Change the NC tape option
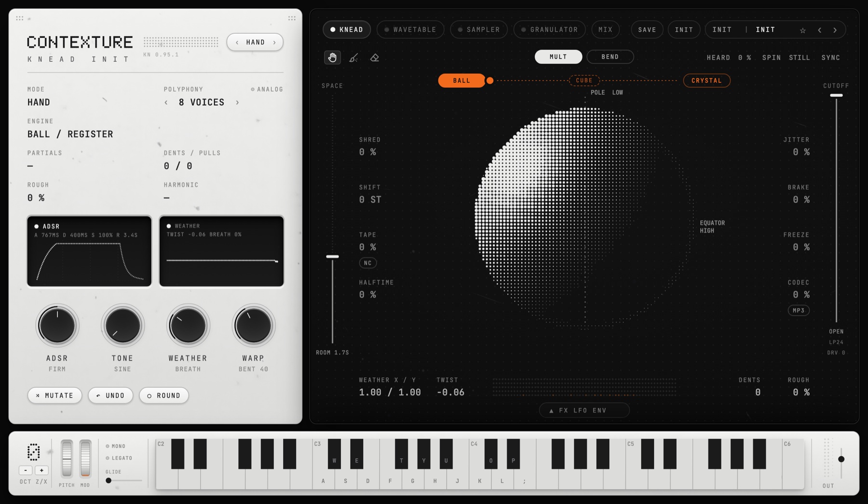Viewport: 868px width, 504px height. point(368,263)
